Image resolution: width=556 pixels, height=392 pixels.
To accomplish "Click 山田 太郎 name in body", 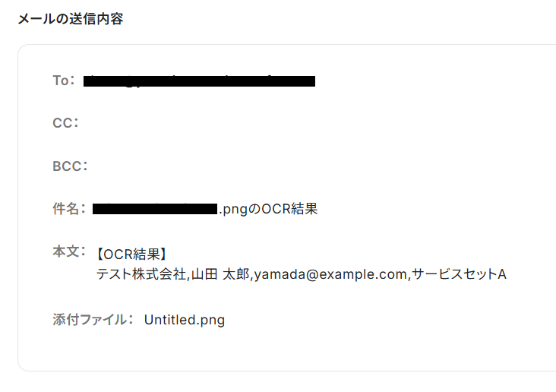I will pos(220,274).
